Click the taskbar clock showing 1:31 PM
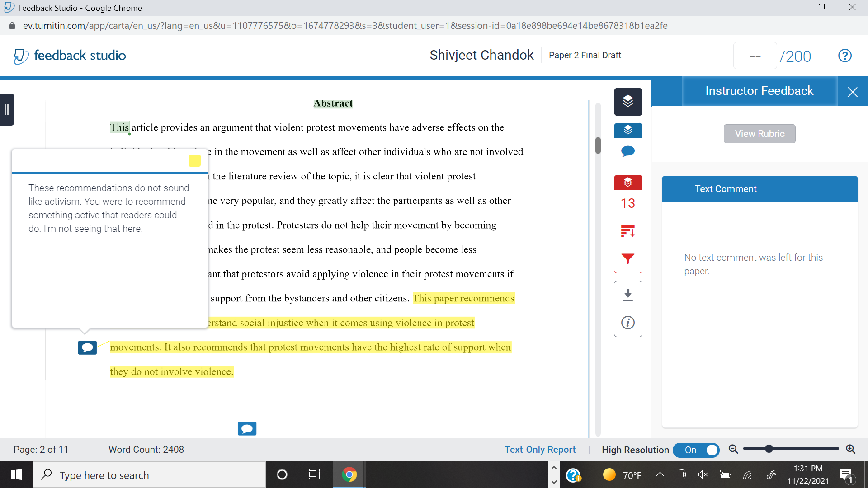 (x=808, y=475)
